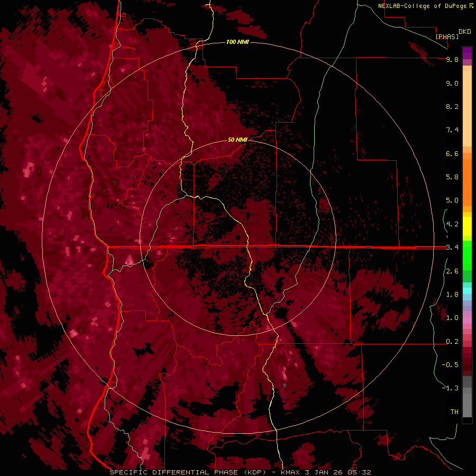Select the 9.8 value on the color scale

[x=452, y=59]
